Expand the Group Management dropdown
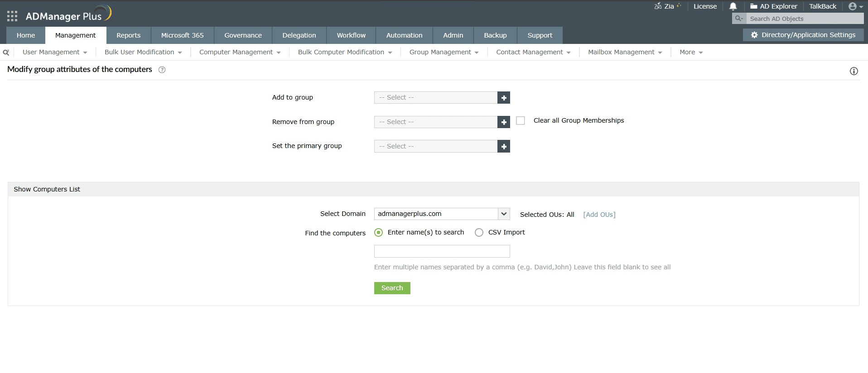Image resolution: width=868 pixels, height=373 pixels. (x=444, y=53)
